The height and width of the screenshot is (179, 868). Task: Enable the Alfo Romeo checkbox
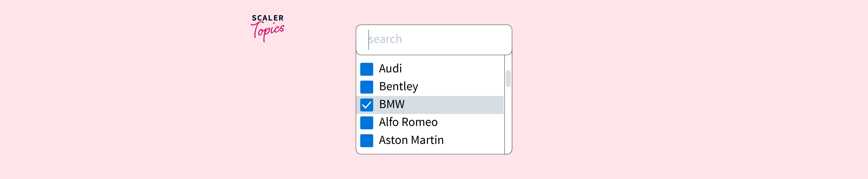tap(366, 123)
